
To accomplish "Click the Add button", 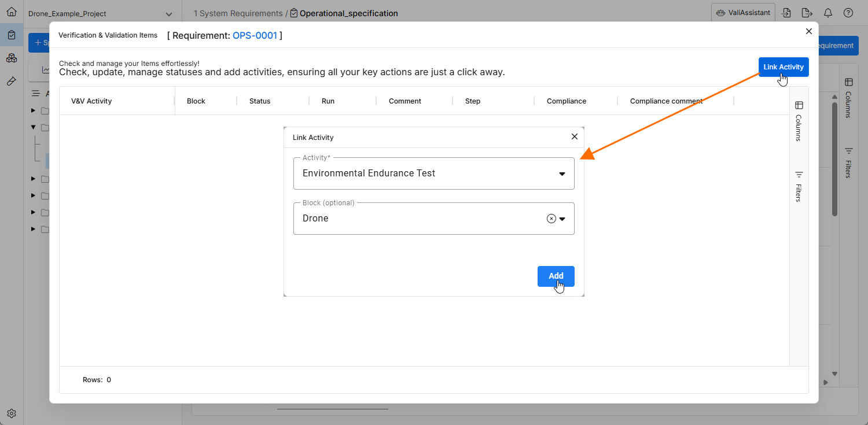I will [556, 276].
